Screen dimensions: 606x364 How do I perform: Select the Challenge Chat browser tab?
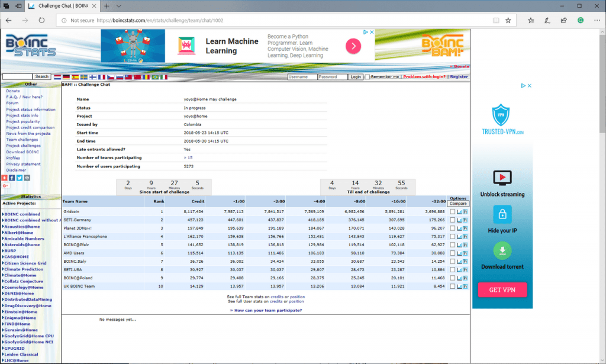(x=62, y=6)
